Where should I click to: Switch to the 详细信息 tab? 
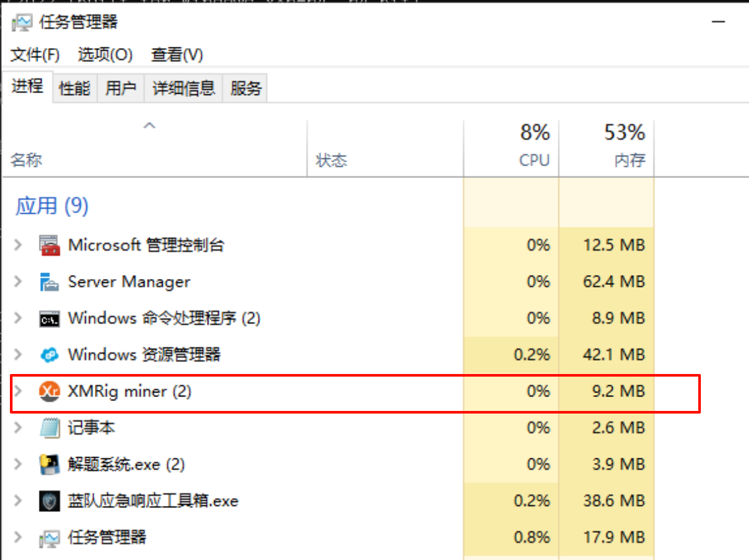[184, 88]
